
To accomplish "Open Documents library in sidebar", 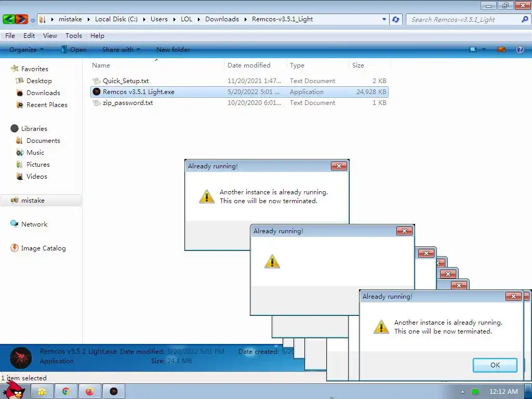I will [x=43, y=140].
